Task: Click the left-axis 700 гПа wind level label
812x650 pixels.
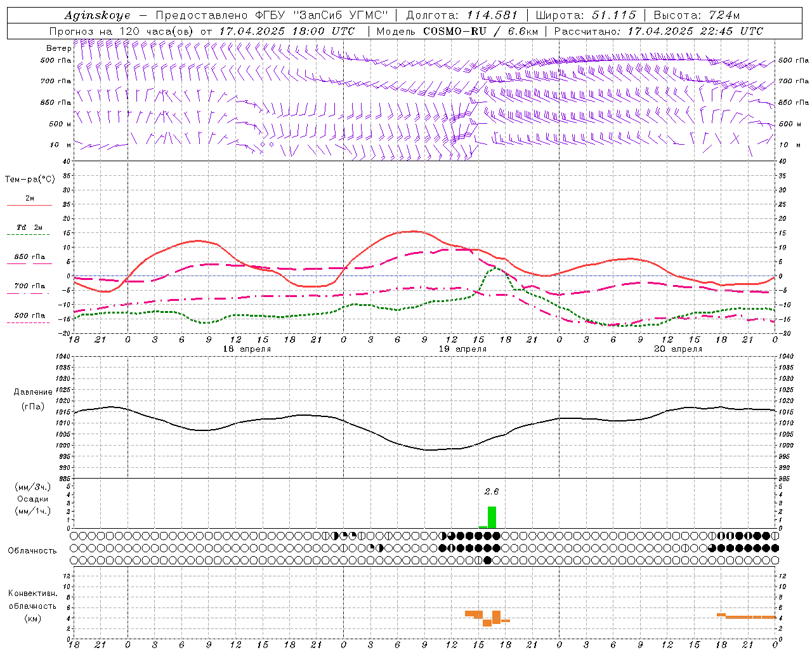Action: click(56, 81)
